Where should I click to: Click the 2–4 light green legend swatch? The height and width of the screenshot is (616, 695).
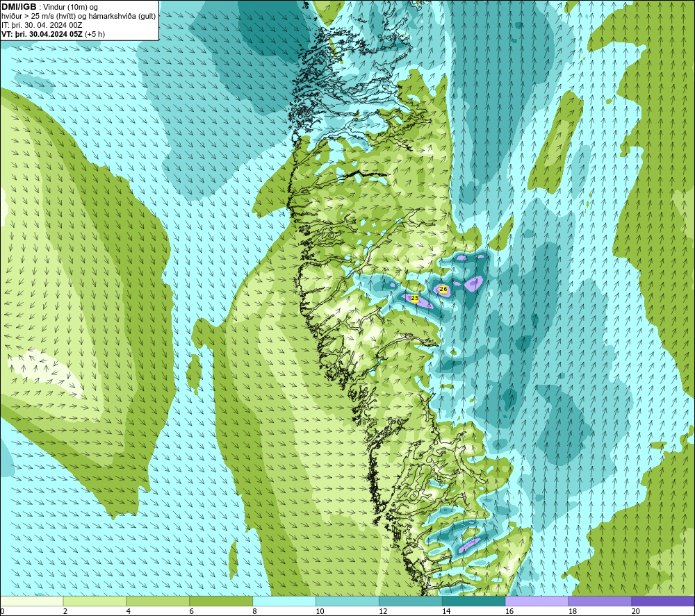coord(95,601)
